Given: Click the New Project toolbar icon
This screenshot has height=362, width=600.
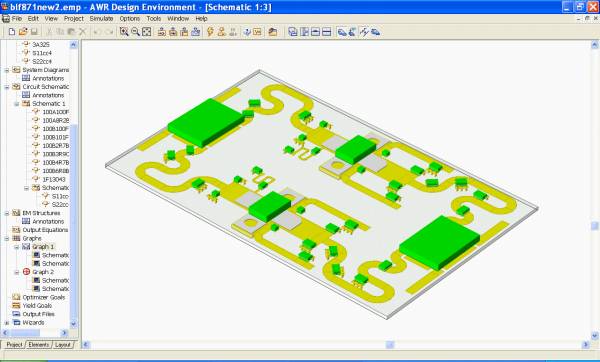Looking at the screenshot, I should 12,32.
